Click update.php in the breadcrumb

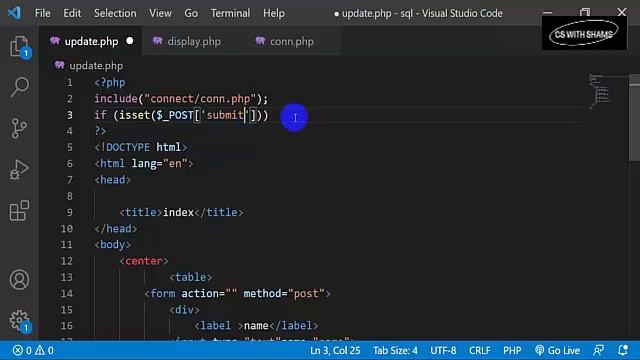point(96,66)
